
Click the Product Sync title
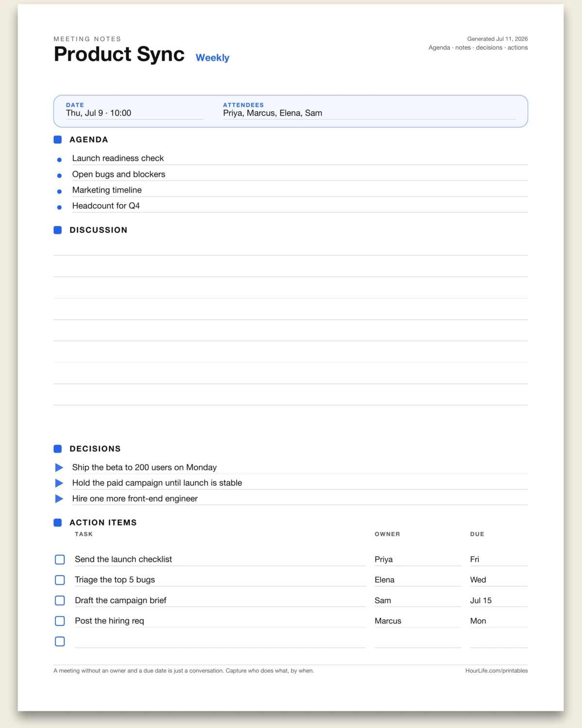click(x=119, y=54)
